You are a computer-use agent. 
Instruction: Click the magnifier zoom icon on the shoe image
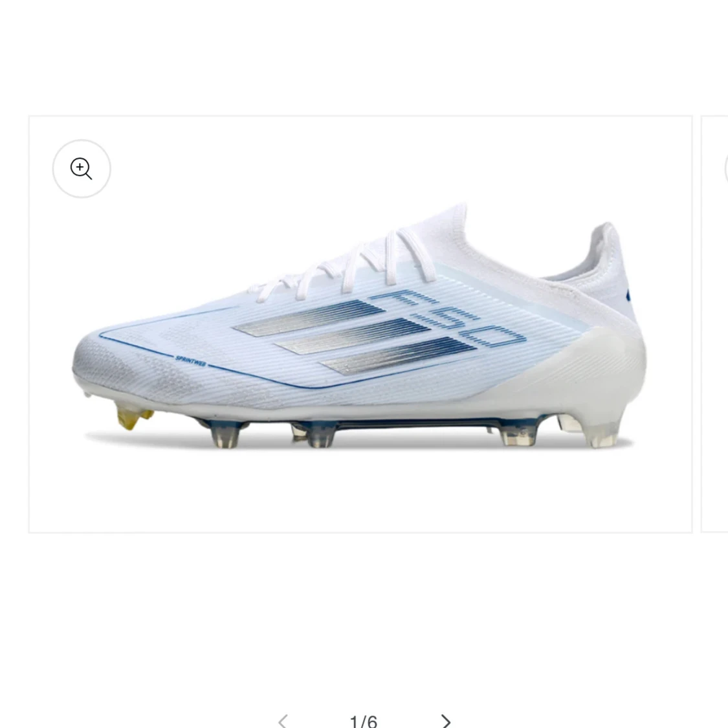click(82, 168)
